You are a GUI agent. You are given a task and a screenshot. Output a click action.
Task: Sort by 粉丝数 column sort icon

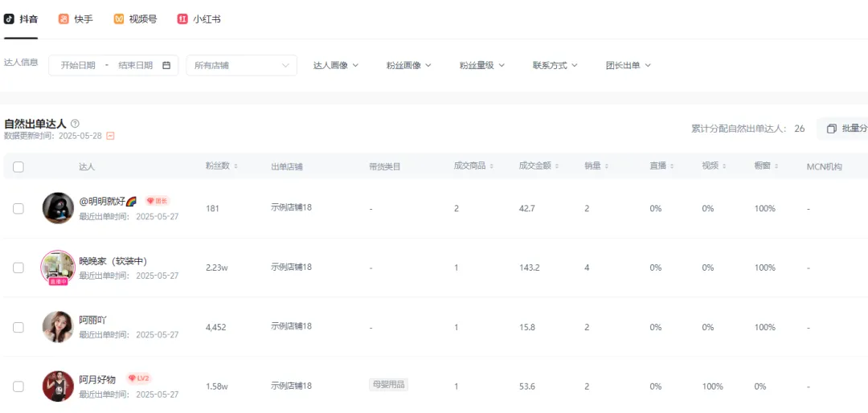(236, 166)
